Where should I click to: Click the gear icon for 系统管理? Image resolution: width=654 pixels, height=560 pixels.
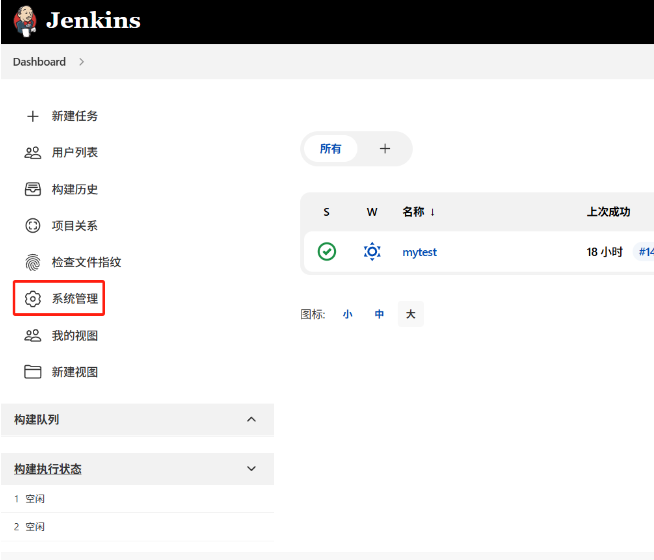coord(33,299)
